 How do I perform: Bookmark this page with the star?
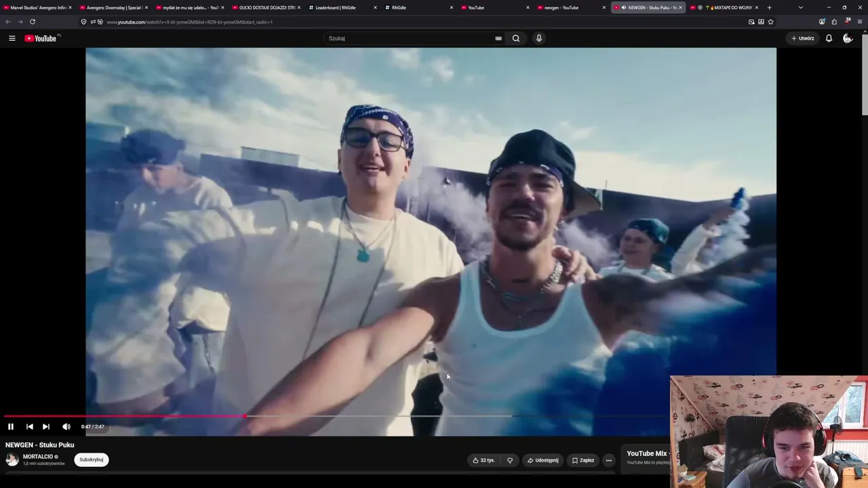tap(770, 22)
